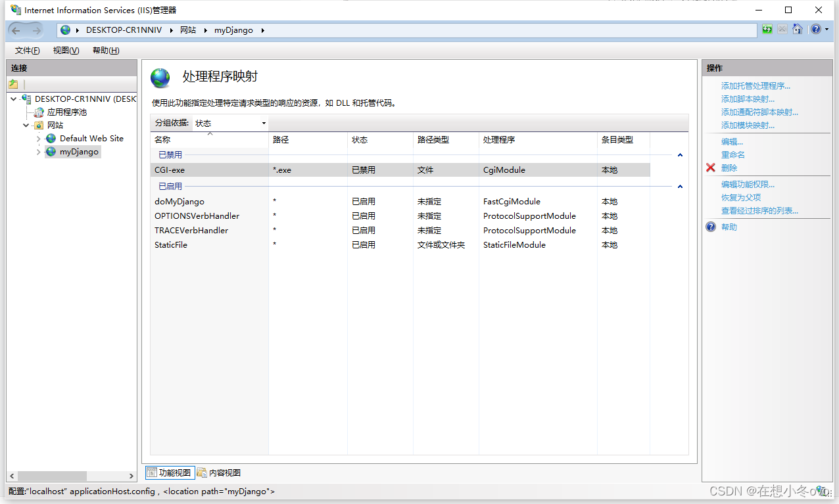Screen dimensions: 839x504
Task: Refresh the page with the green refresh icon
Action: (x=767, y=30)
